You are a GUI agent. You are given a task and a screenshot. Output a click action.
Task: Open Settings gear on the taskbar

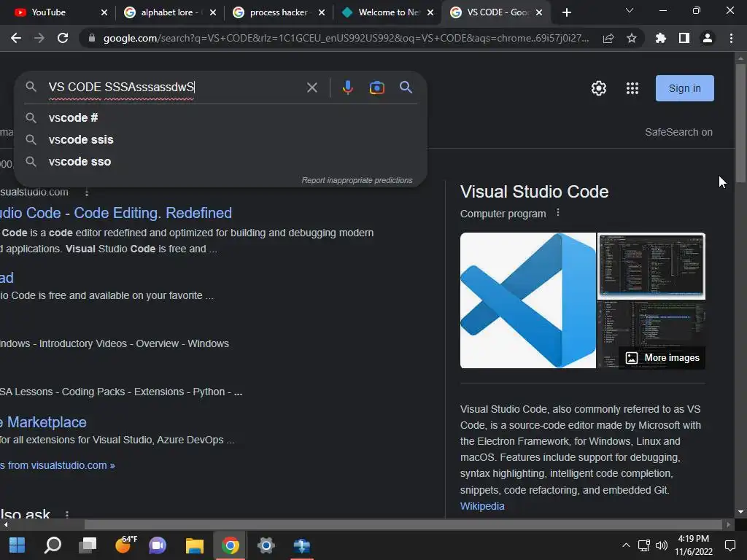(x=266, y=545)
